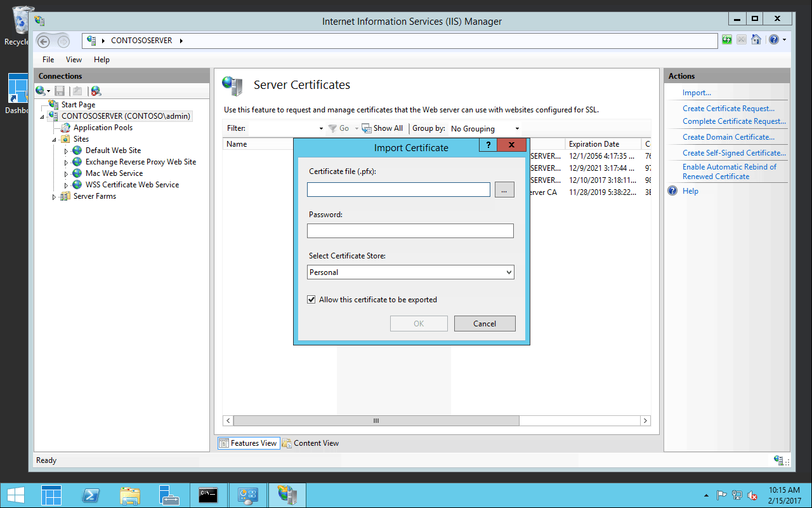This screenshot has height=508, width=812.
Task: Click Create Self-Signed Certificate link
Action: pyautogui.click(x=734, y=153)
